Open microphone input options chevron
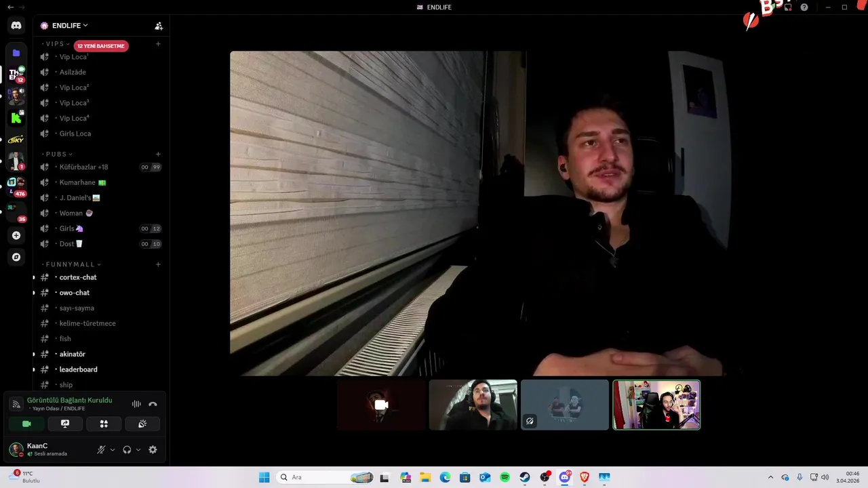Screen dimensions: 868x488 tap(113, 449)
